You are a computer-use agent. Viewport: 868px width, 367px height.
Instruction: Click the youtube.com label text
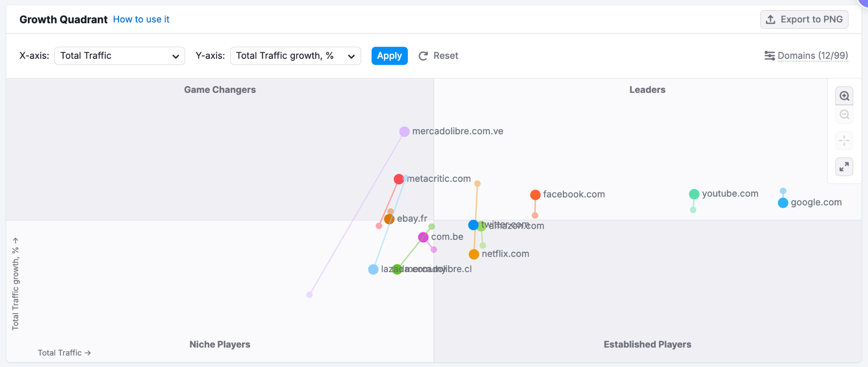[730, 194]
